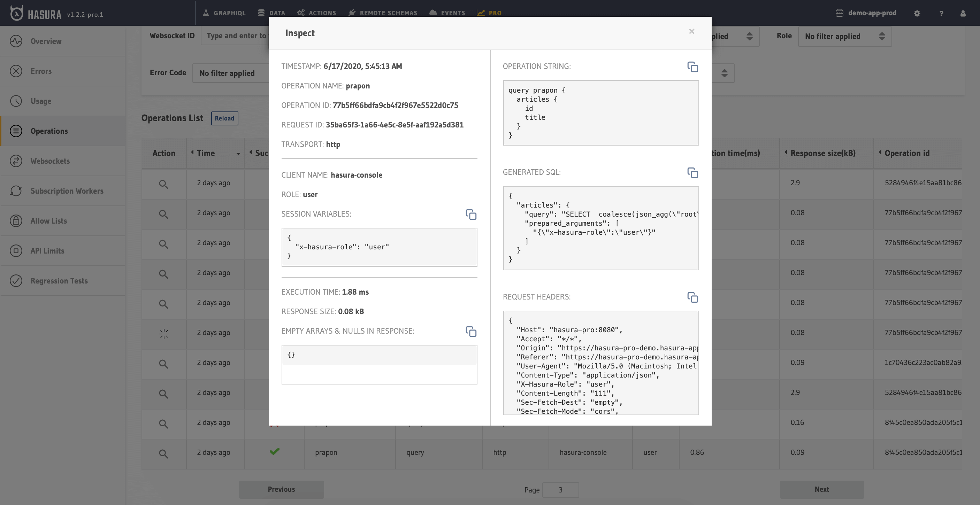Open Websockets in sidebar
The image size is (980, 505).
click(63, 161)
